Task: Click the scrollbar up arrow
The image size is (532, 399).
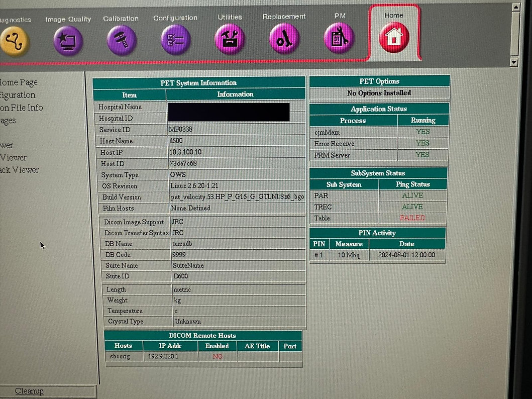Action: click(x=513, y=7)
